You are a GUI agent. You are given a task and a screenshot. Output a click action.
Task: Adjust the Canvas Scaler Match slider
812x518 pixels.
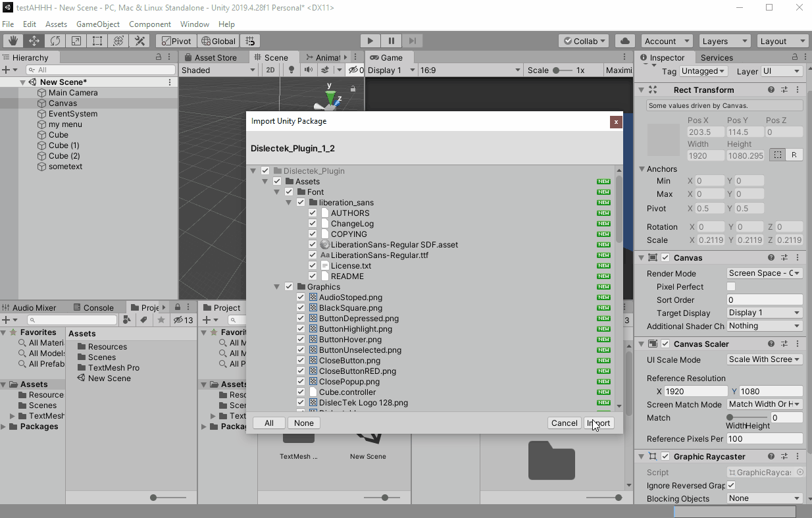coord(747,417)
